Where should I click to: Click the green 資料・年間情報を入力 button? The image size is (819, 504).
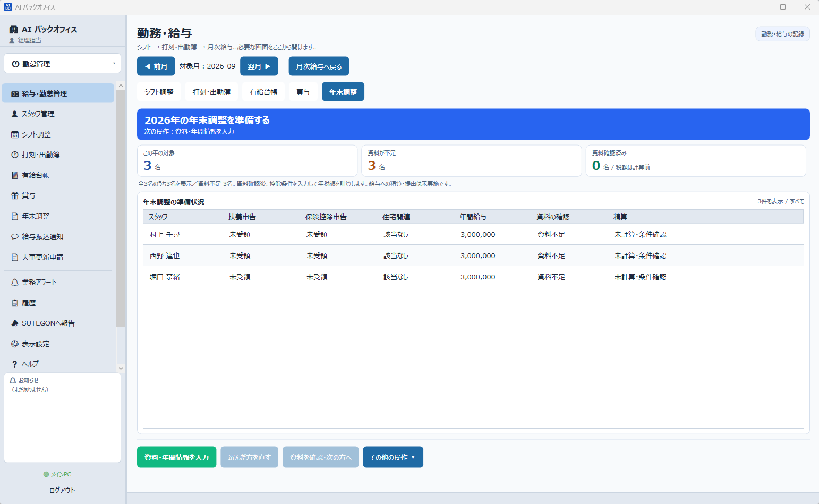click(x=177, y=457)
